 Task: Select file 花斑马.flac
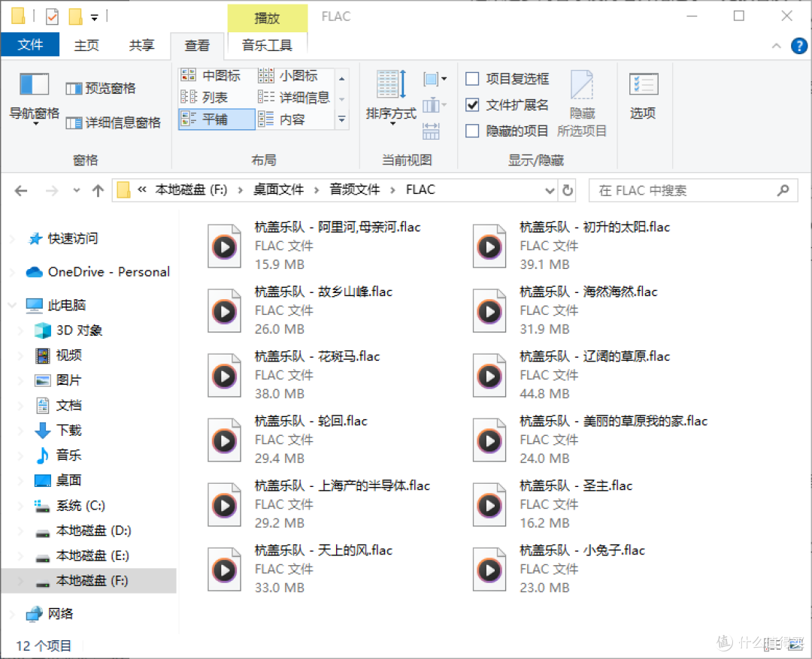tap(294, 375)
